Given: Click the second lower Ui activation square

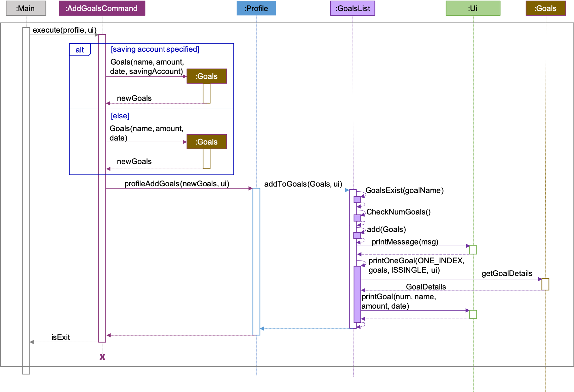Looking at the screenshot, I should (473, 314).
